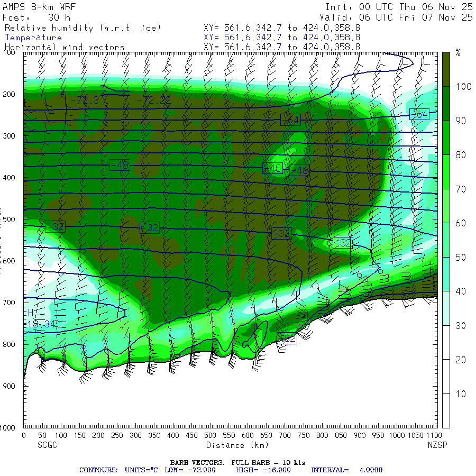
Task: Select the 'Horizontal wind vectors' label
Action: (x=65, y=48)
